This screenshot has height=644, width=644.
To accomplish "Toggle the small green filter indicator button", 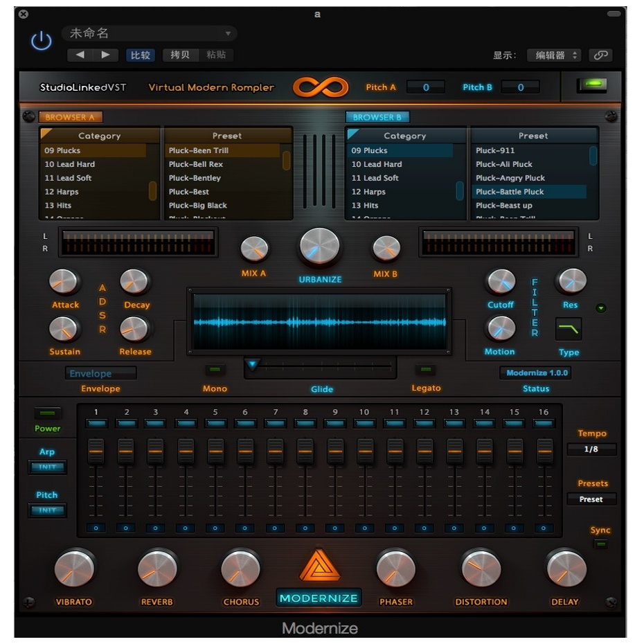I will click(601, 307).
